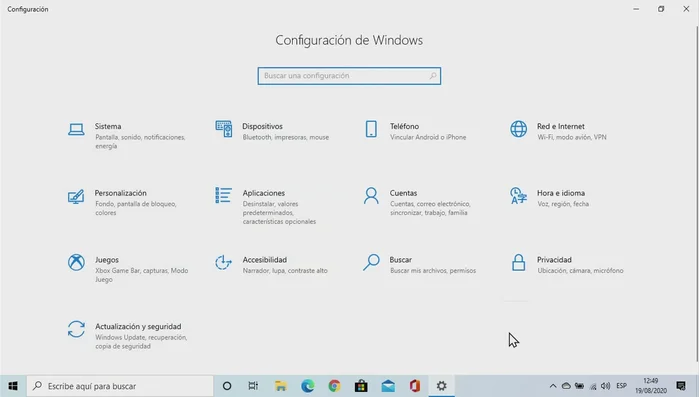Click the Personalización paintbrush icon
The height and width of the screenshot is (397, 699).
pyautogui.click(x=76, y=196)
